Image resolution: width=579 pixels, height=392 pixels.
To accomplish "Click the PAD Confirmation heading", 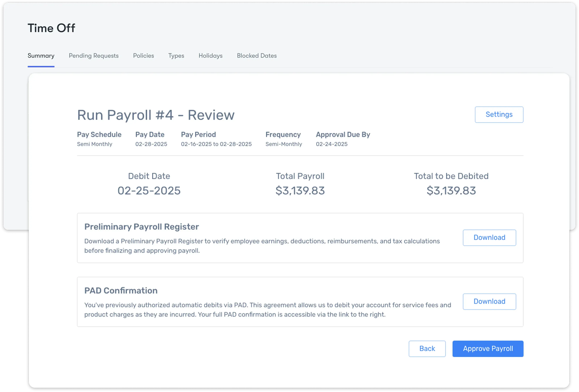I will pos(121,291).
